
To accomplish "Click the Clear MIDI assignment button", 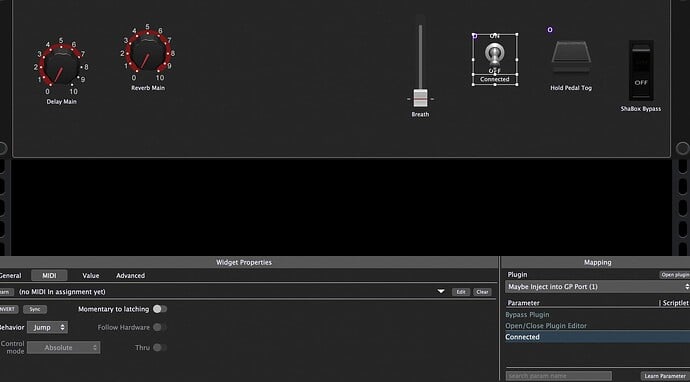I will click(x=482, y=292).
